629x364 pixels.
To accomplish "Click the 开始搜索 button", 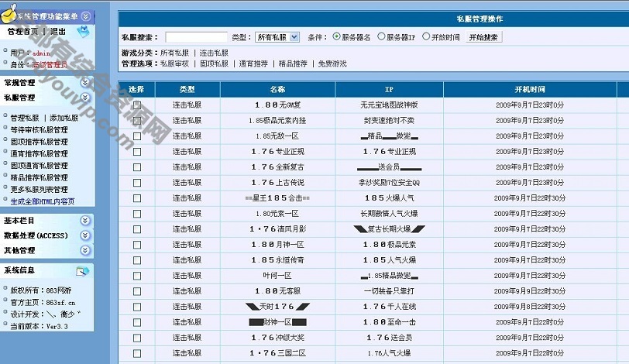I will [483, 37].
